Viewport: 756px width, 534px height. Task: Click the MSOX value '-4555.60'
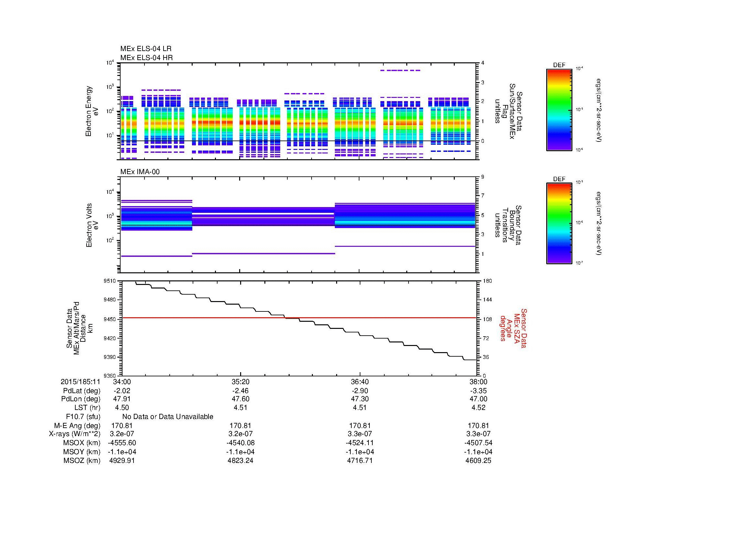(x=122, y=443)
